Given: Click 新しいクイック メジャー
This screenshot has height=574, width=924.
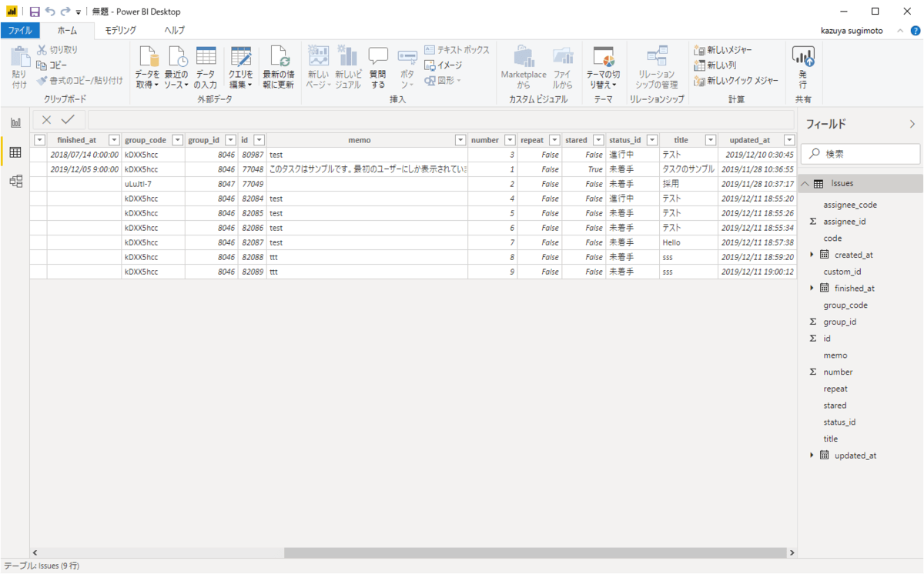Looking at the screenshot, I should point(737,81).
